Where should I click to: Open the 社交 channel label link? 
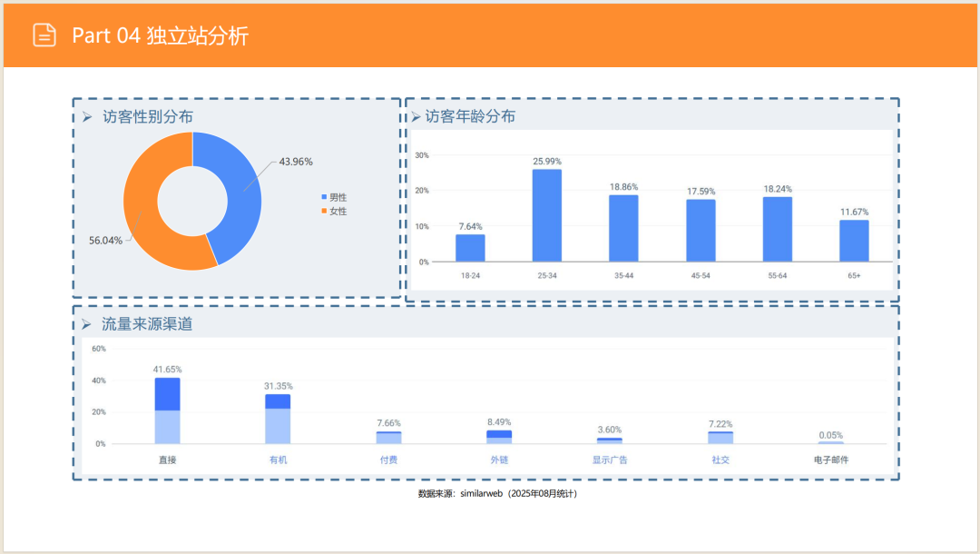click(x=720, y=460)
